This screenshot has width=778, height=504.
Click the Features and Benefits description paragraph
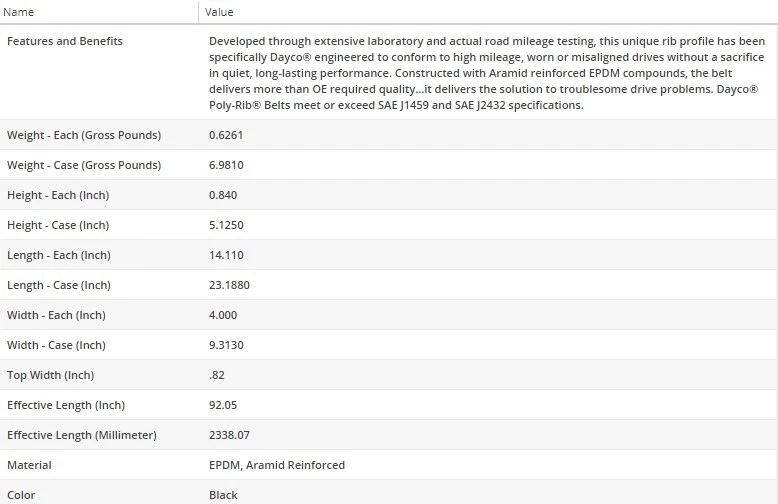487,73
